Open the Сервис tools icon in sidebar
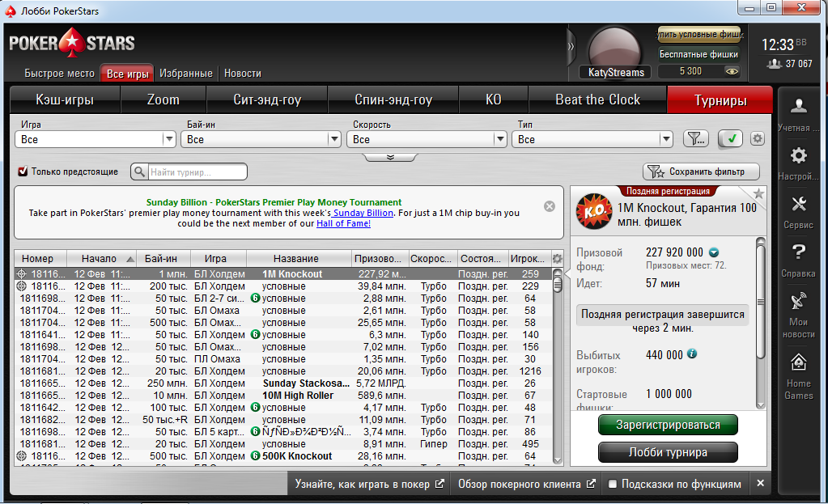The width and height of the screenshot is (828, 504). coord(798,204)
